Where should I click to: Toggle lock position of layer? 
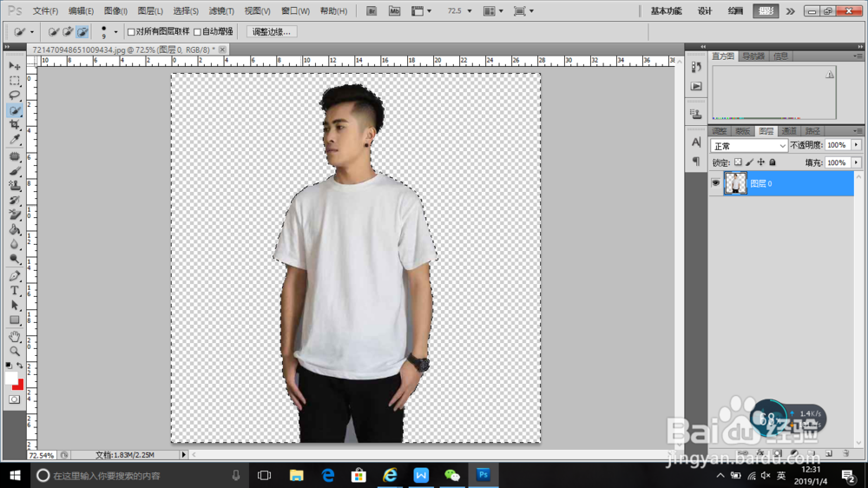pyautogui.click(x=761, y=162)
